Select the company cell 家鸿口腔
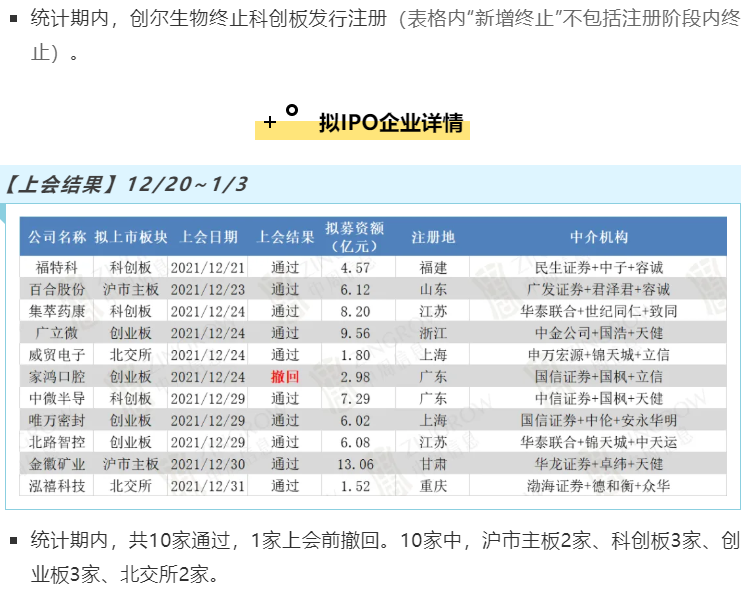 click(57, 377)
